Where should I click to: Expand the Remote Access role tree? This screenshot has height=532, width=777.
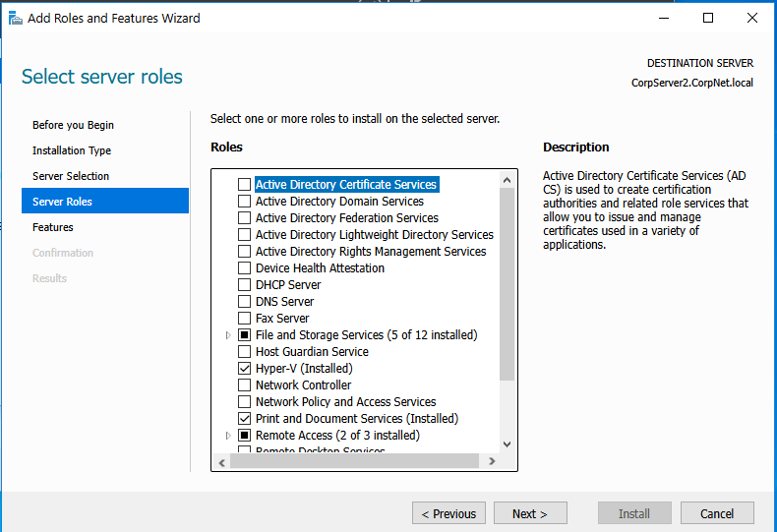(229, 436)
